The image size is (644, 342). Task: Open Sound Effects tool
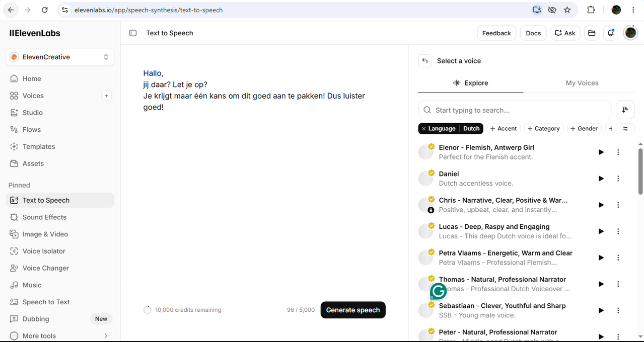60,217
